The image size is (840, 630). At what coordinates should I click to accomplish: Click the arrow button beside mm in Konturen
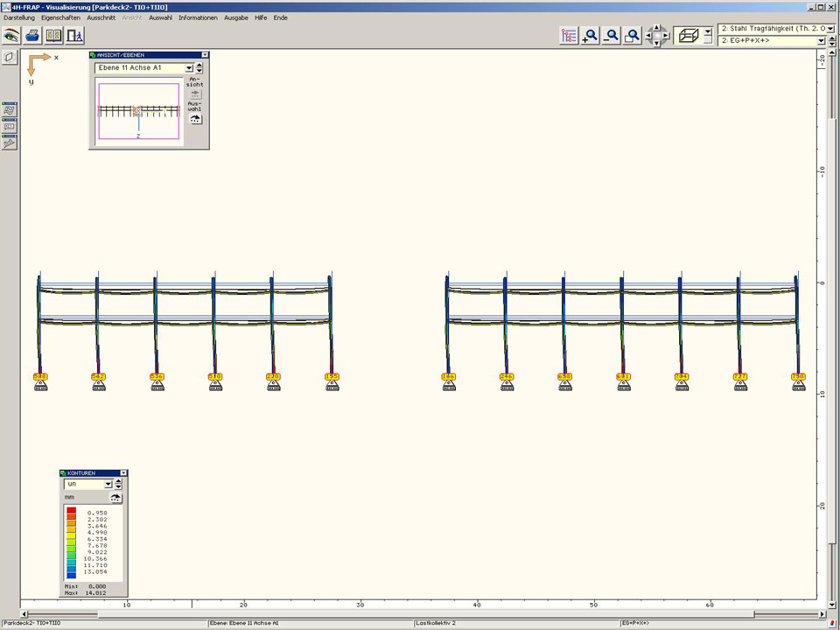(x=115, y=497)
